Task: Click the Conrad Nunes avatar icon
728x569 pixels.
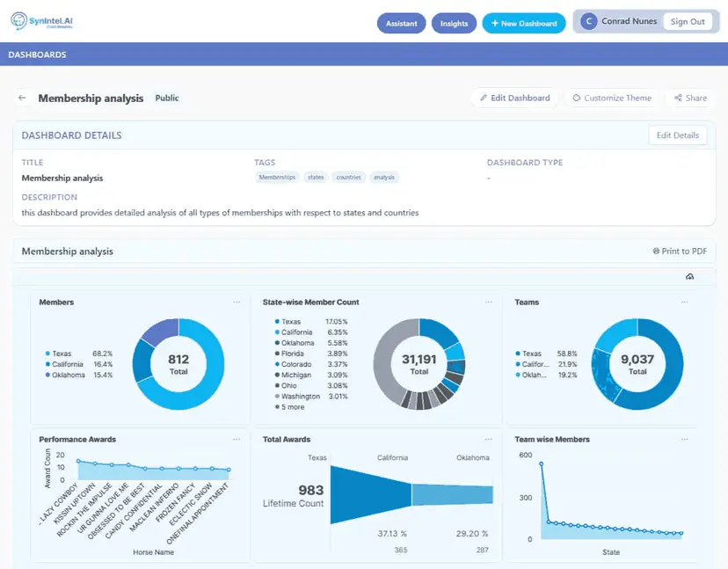Action: [x=589, y=21]
